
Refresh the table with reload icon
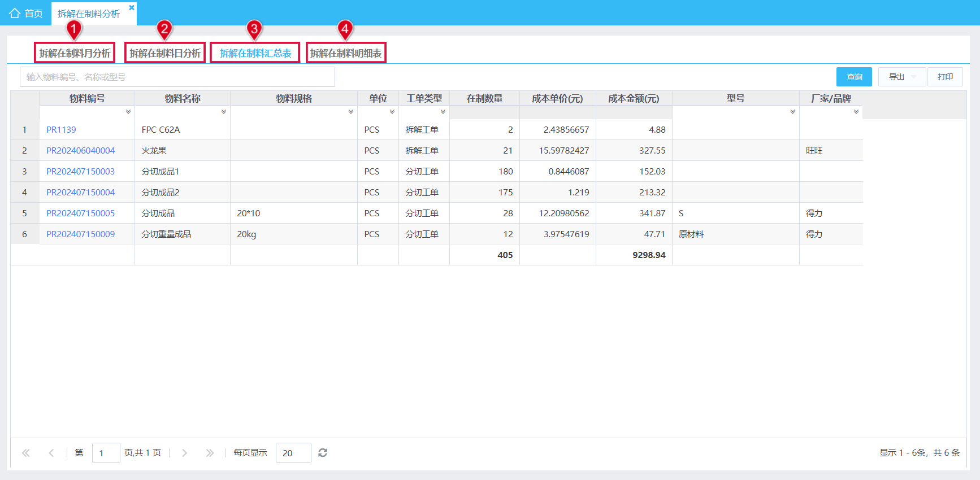pyautogui.click(x=323, y=453)
